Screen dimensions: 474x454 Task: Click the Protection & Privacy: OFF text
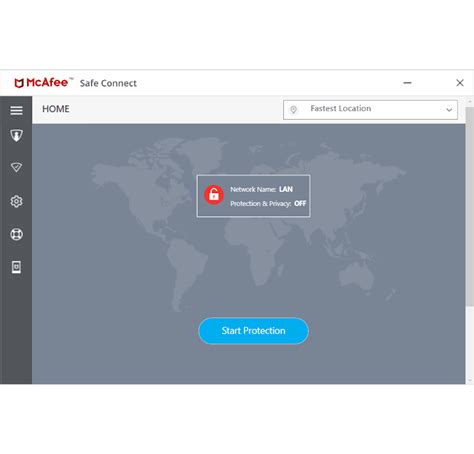[x=268, y=203]
